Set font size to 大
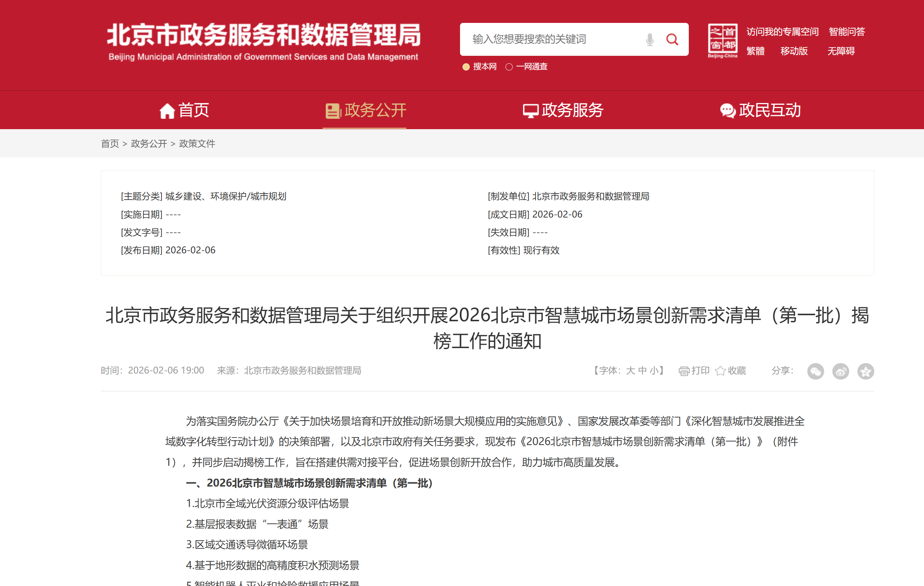This screenshot has height=586, width=924. pyautogui.click(x=630, y=371)
